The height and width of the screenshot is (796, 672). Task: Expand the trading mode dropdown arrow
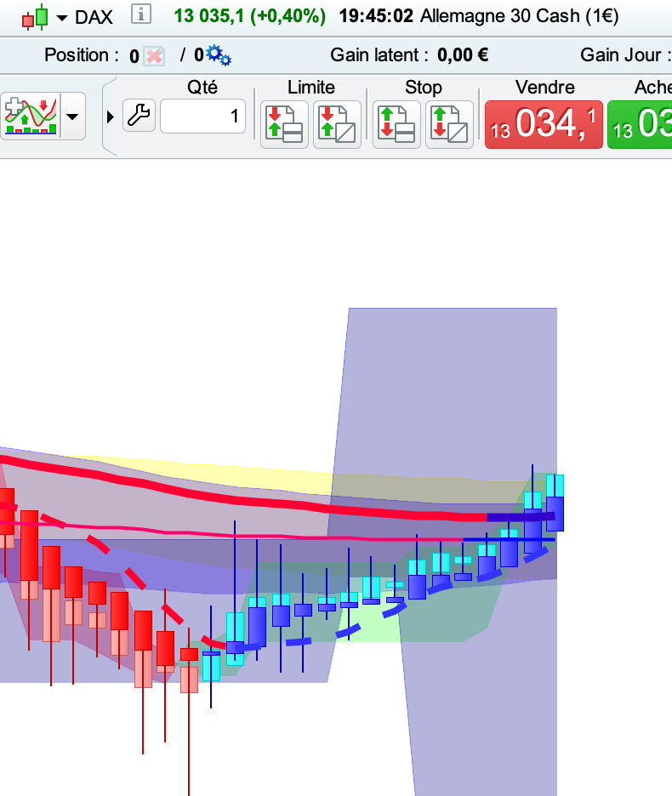pyautogui.click(x=72, y=117)
